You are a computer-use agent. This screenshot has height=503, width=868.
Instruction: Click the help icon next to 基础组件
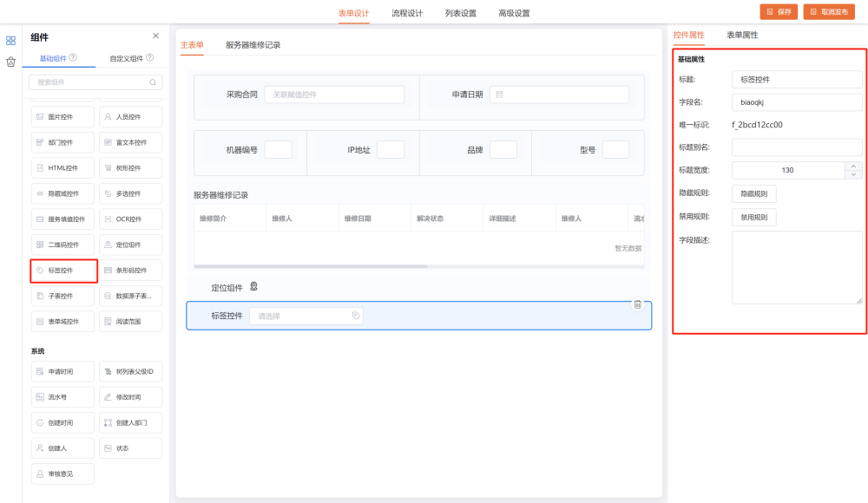(73, 58)
